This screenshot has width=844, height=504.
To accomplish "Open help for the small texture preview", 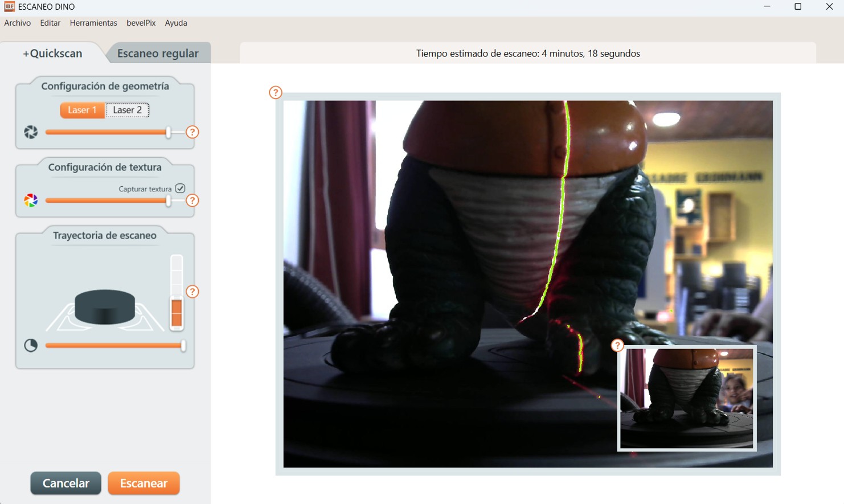I will click(617, 345).
